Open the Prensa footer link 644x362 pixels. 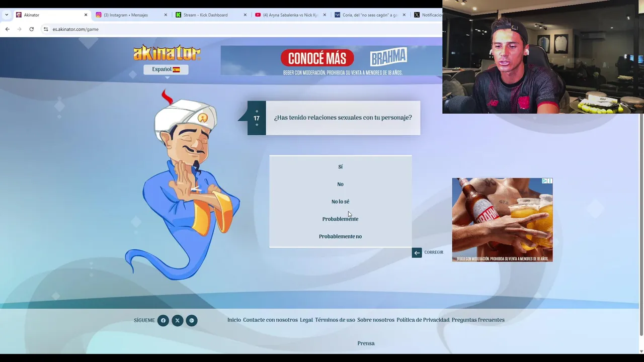point(366,343)
